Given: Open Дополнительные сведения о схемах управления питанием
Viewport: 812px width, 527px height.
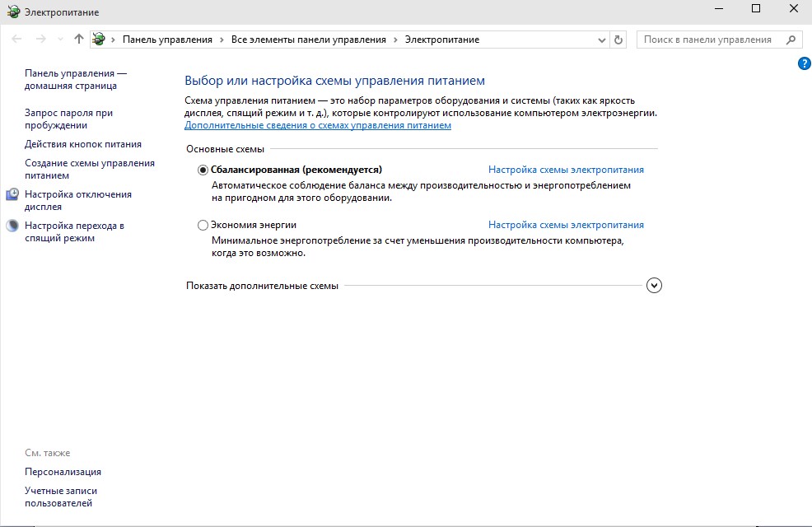Looking at the screenshot, I should click(318, 125).
